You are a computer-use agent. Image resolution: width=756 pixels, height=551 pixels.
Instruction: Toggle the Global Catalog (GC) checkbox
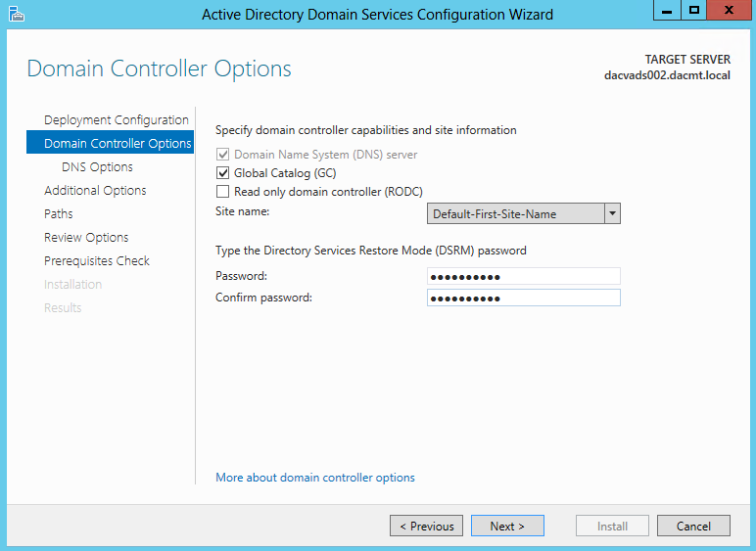tap(222, 173)
